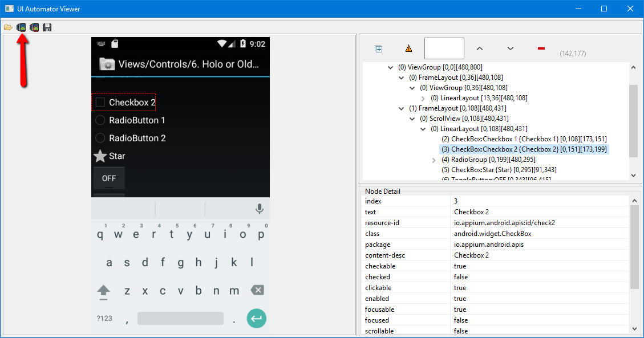Select RadioButton 2 in the screenshot
The image size is (644, 338).
pyautogui.click(x=100, y=139)
